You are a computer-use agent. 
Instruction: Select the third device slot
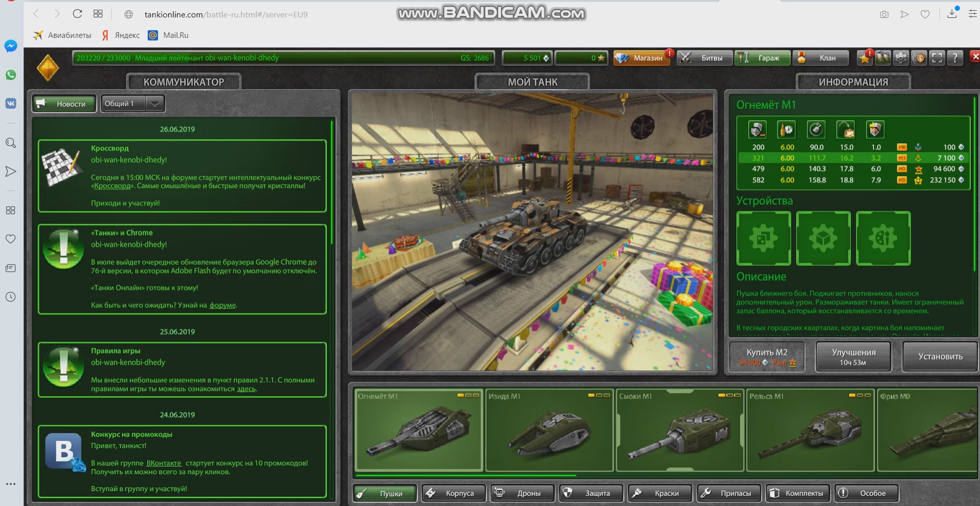(883, 238)
